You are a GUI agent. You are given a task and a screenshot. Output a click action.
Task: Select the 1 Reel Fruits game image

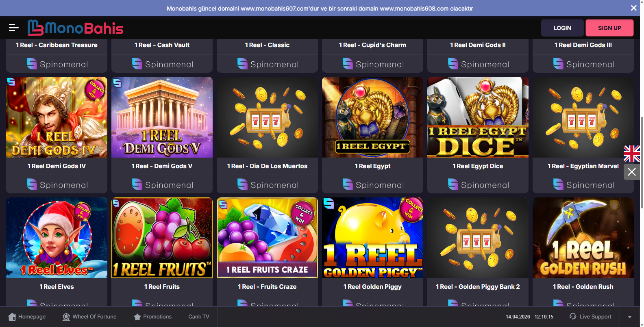coord(162,238)
